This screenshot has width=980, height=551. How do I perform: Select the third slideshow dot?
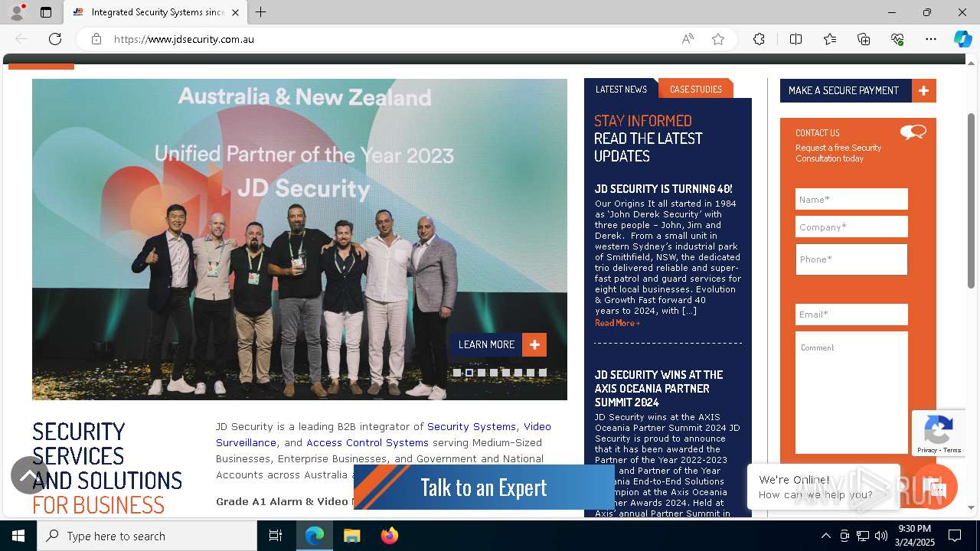coord(482,373)
